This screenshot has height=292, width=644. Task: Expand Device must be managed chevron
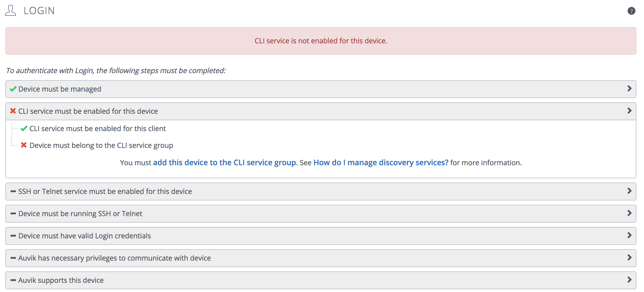point(629,89)
